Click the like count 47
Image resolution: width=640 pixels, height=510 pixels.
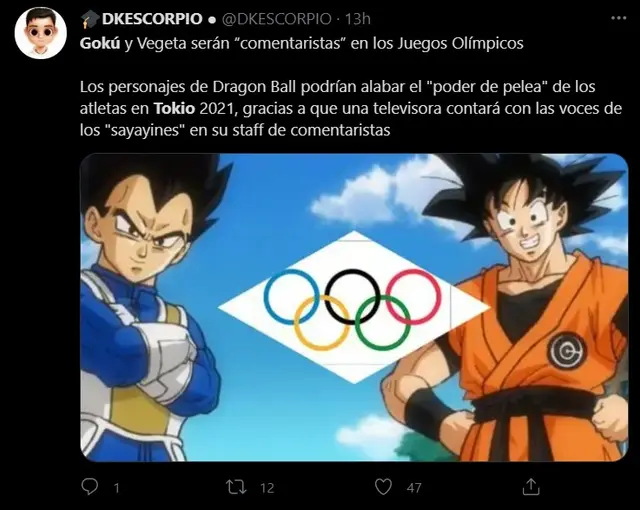(414, 488)
